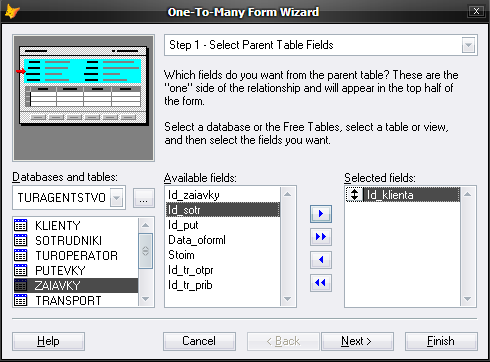
Task: Select the Id_sotr available field
Action: tap(223, 210)
